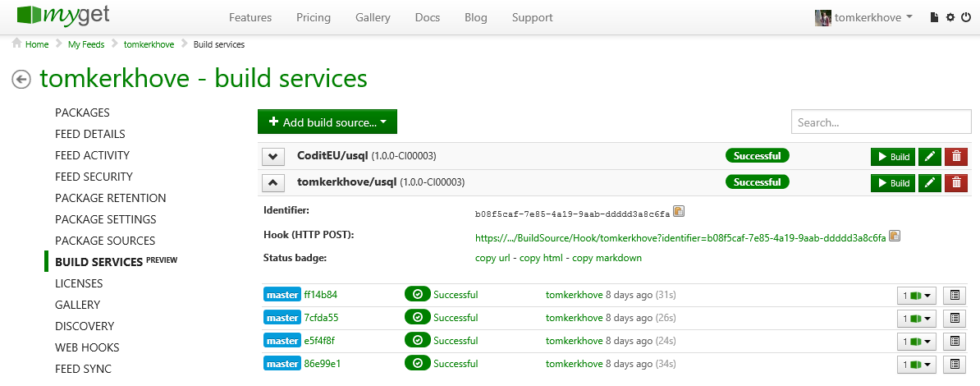The height and width of the screenshot is (386, 980).
Task: Edit the tomkerkhove/usql build source
Action: (929, 182)
